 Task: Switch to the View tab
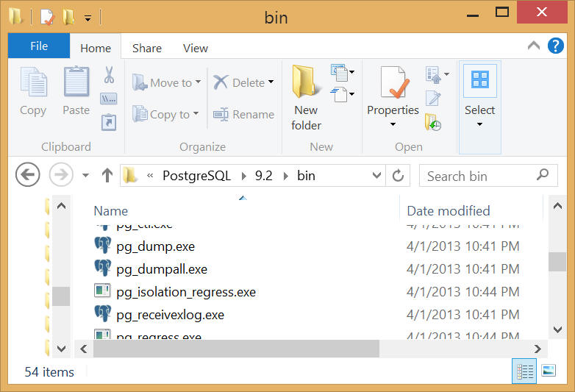click(x=196, y=48)
